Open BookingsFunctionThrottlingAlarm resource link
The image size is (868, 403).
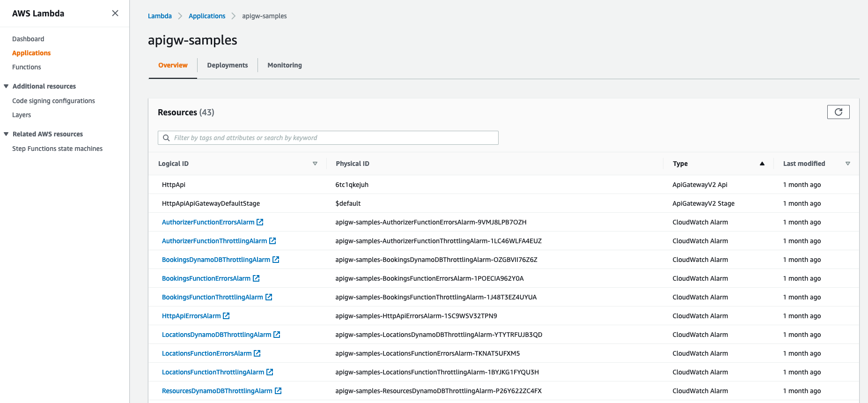pyautogui.click(x=213, y=297)
